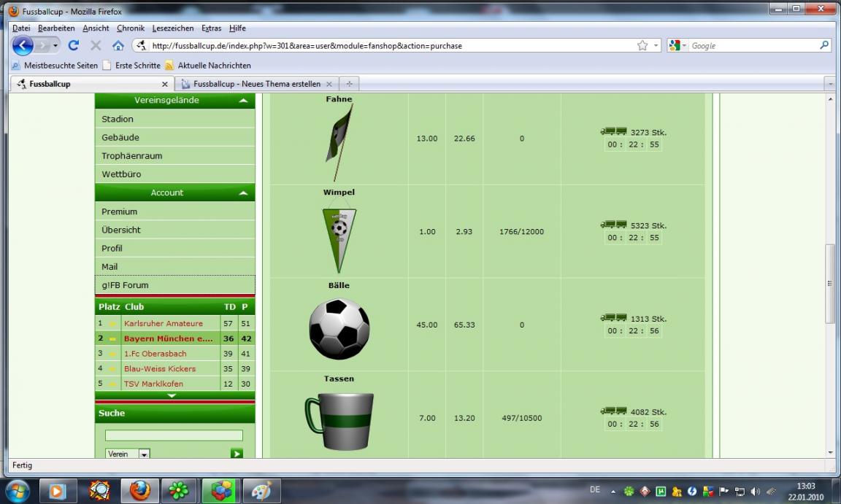
Task: Bookmark this page with the star icon
Action: 642,45
